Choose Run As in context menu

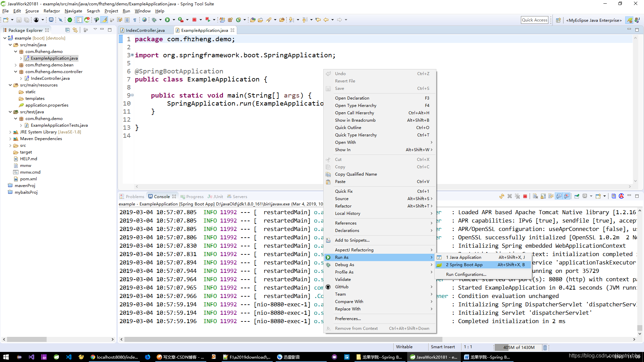[x=380, y=257]
